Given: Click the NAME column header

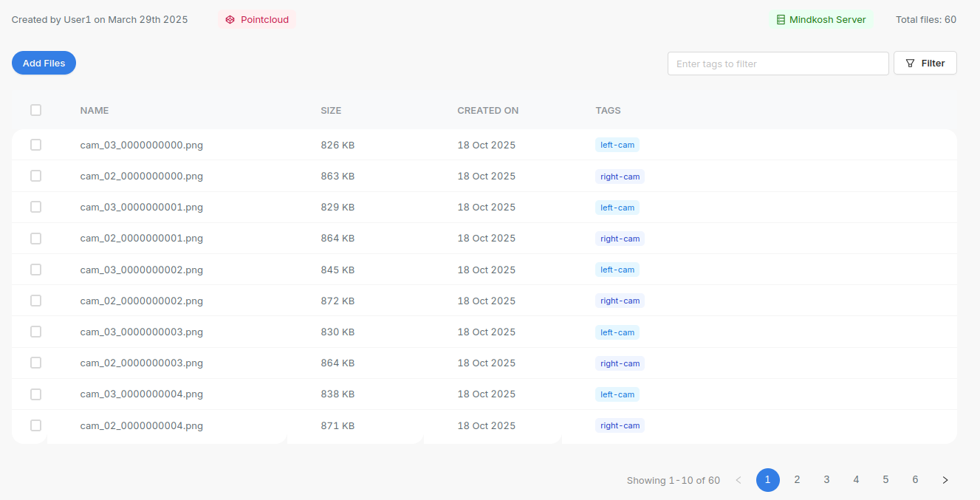Looking at the screenshot, I should coord(95,111).
